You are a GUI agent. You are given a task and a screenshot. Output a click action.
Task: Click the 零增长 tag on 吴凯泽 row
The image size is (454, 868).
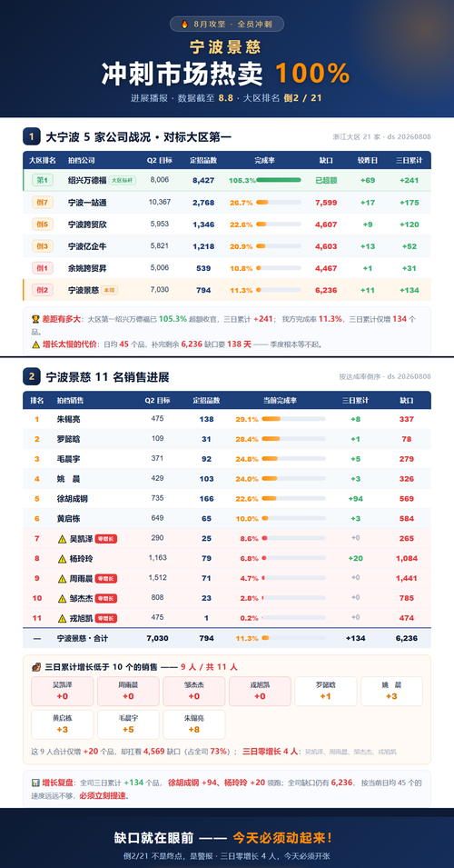105,539
